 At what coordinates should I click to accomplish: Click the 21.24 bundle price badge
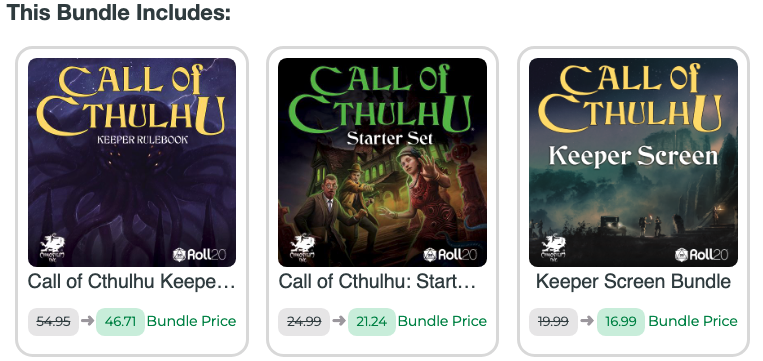point(372,322)
